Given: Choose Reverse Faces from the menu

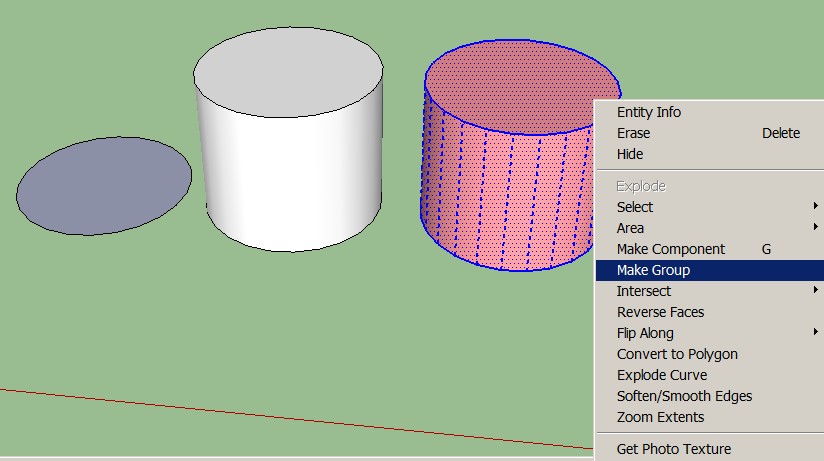Looking at the screenshot, I should point(660,312).
